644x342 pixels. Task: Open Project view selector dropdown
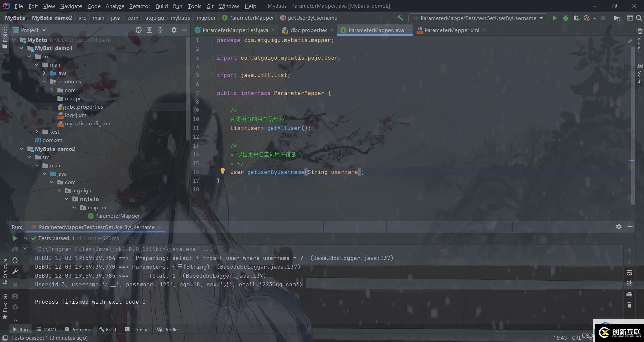click(30, 30)
